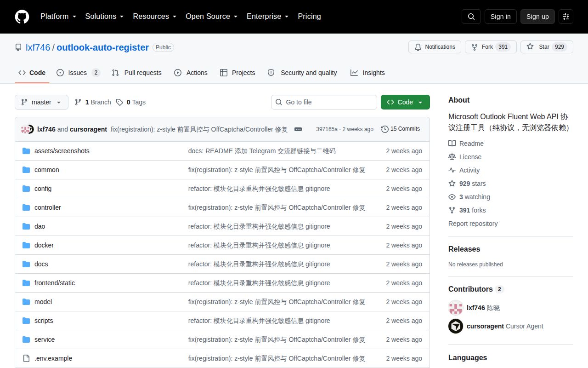Fork the repository

(491, 47)
